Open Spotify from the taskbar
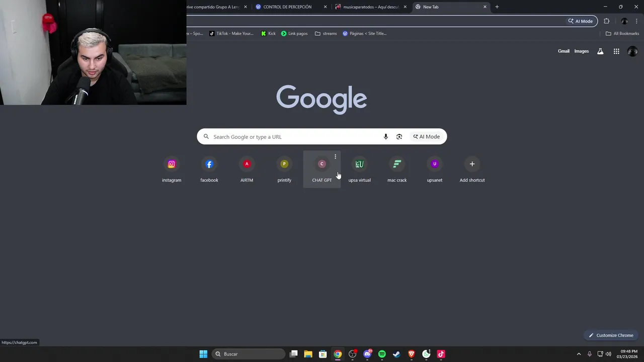 (382, 354)
